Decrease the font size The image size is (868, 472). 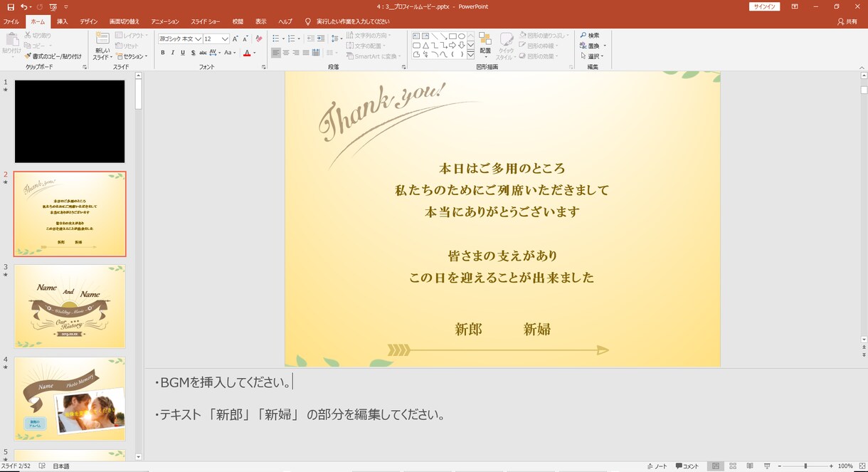coord(245,38)
